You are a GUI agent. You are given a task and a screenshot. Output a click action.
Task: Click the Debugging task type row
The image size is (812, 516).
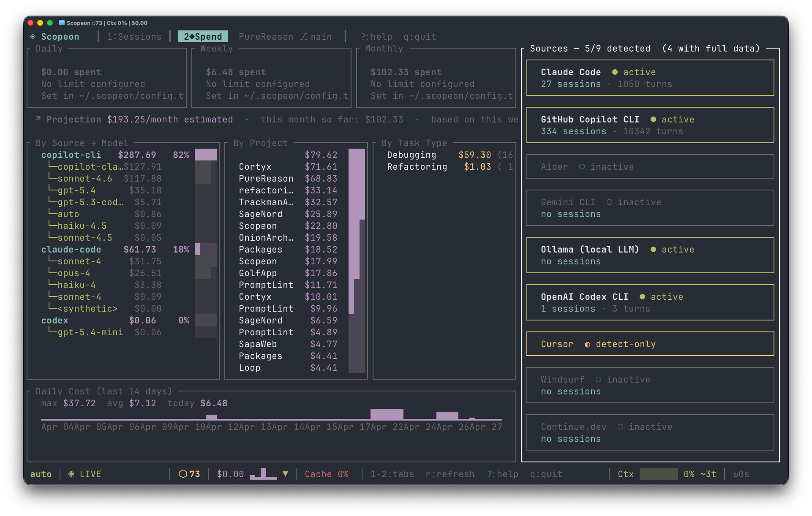tap(450, 155)
